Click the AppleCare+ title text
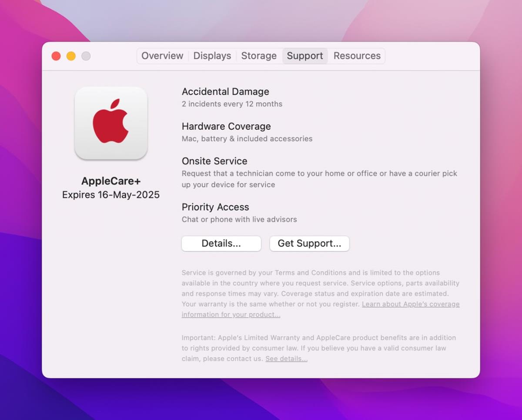 click(111, 181)
